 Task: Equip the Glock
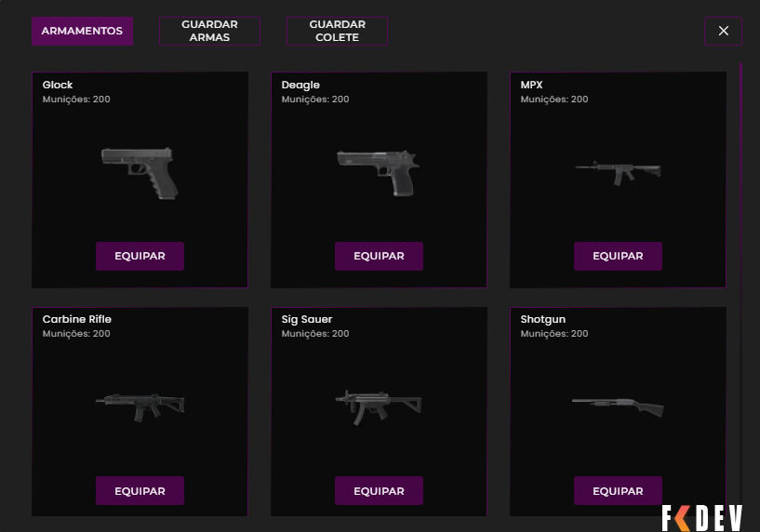pyautogui.click(x=140, y=256)
